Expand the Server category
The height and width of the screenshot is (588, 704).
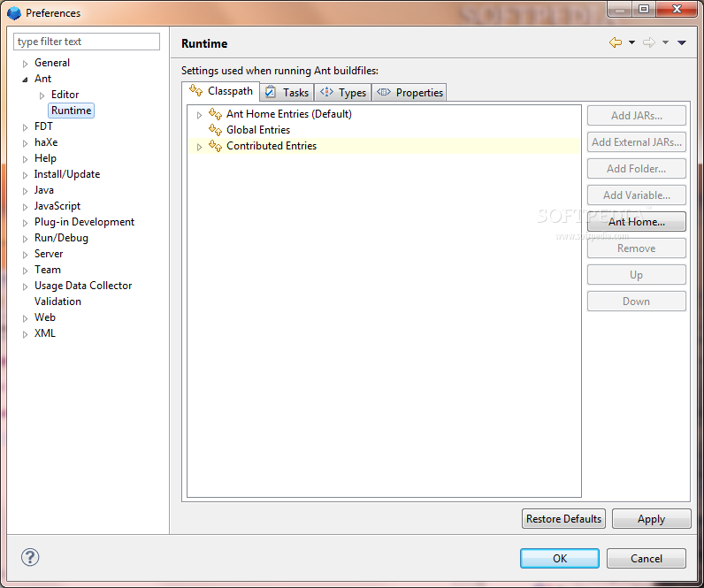pos(25,255)
